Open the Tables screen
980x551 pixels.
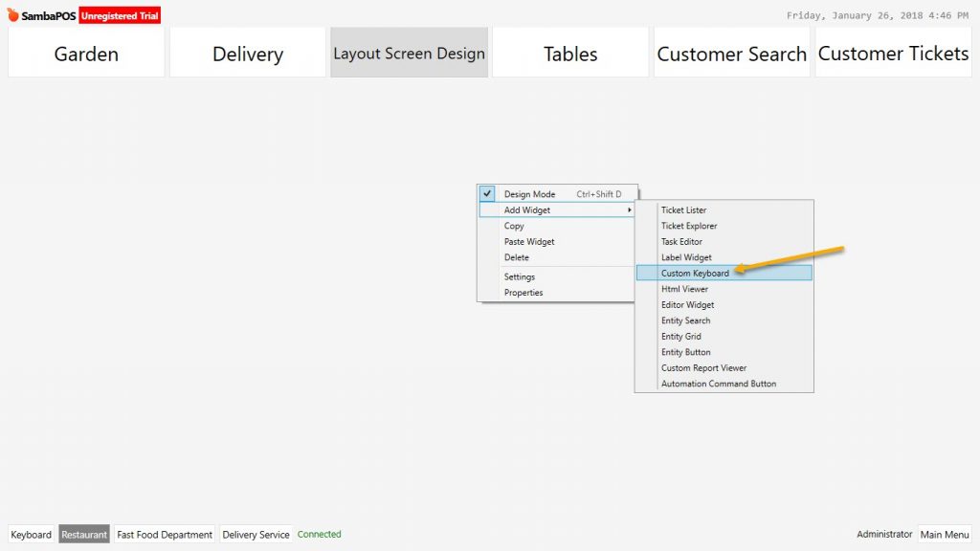click(570, 53)
